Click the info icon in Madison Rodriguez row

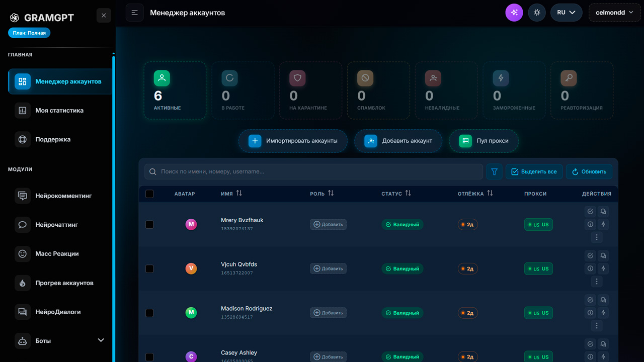(x=590, y=313)
